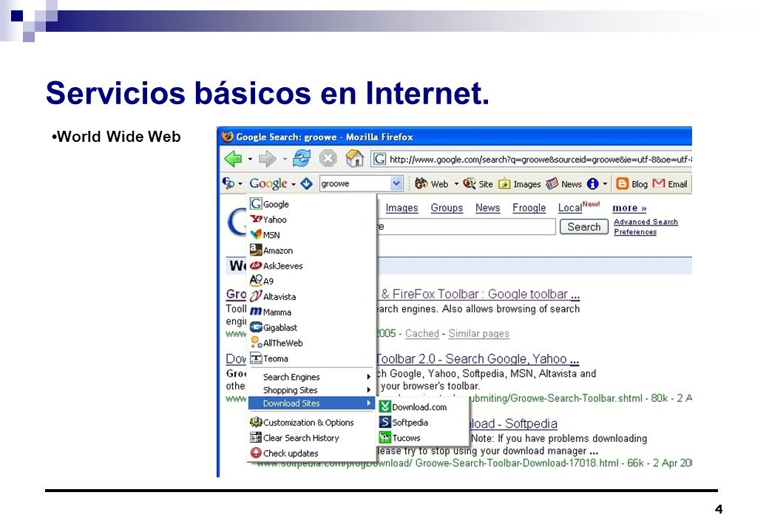
Task: Click the Groowe toolbar logo icon
Action: (228, 183)
